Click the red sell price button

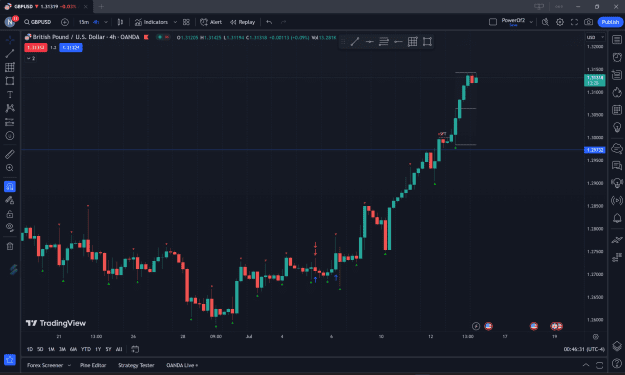pyautogui.click(x=35, y=47)
